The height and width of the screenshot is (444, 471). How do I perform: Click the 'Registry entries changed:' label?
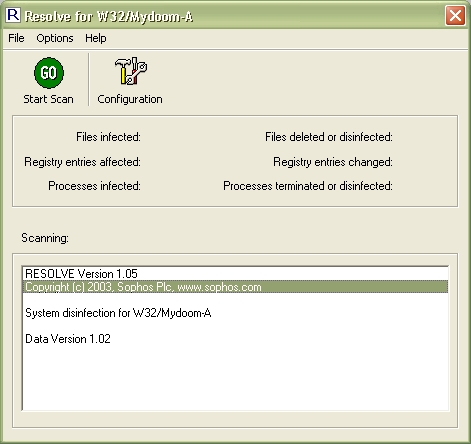coord(333,162)
